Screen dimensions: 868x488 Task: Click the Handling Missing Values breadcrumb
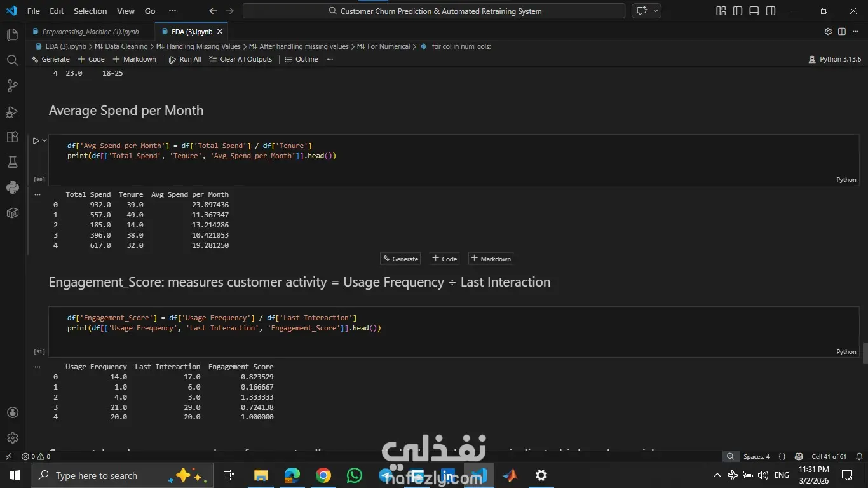(x=198, y=46)
